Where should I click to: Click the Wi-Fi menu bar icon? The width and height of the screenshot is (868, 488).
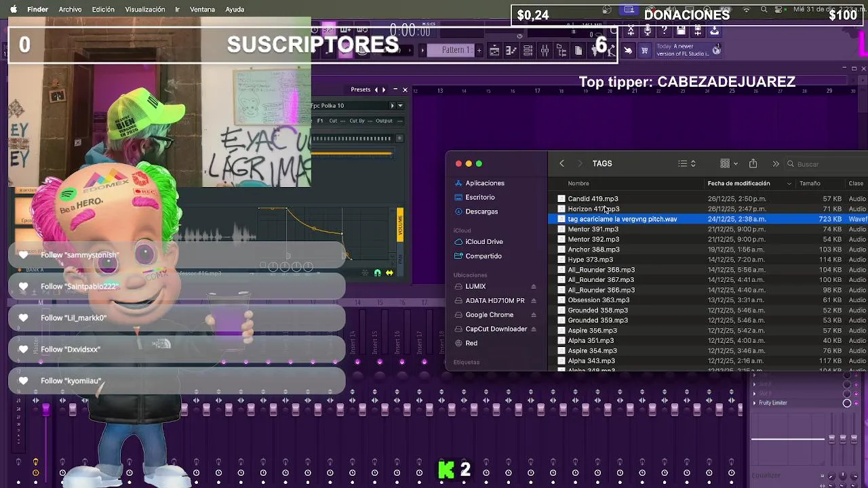[747, 9]
